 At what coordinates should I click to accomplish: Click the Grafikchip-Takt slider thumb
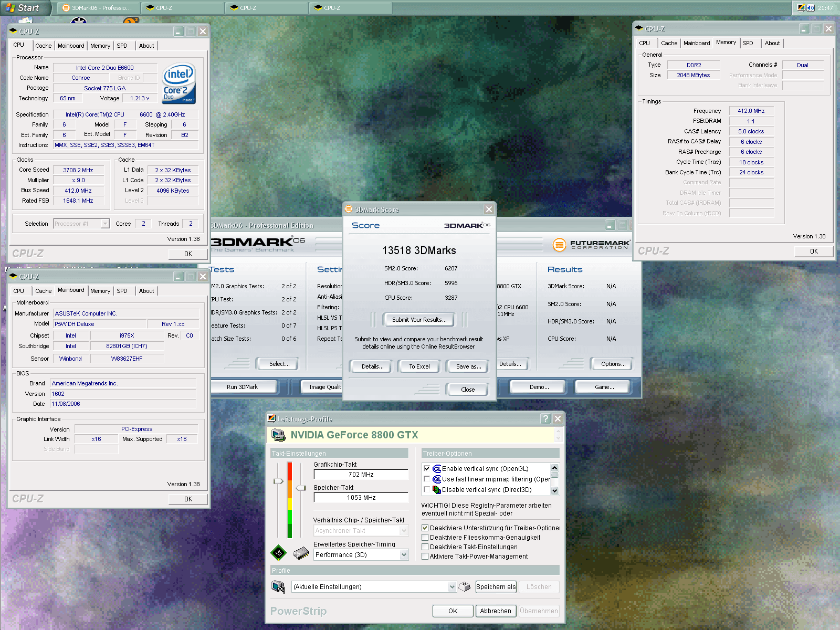click(x=279, y=480)
